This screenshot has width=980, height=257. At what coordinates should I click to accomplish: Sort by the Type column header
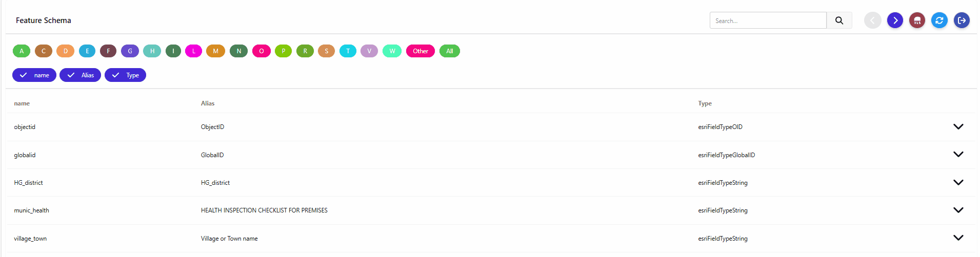click(705, 103)
